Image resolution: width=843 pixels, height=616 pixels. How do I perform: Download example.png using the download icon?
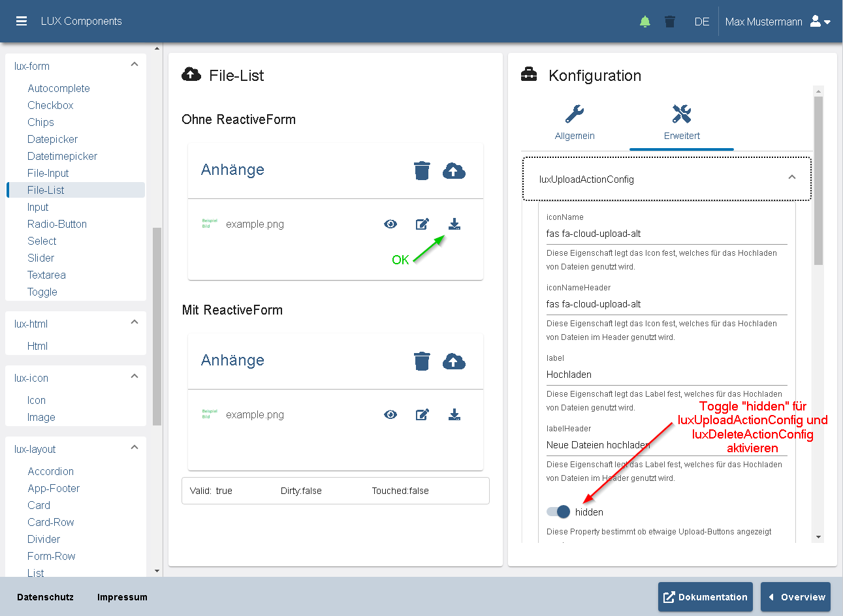tap(454, 224)
